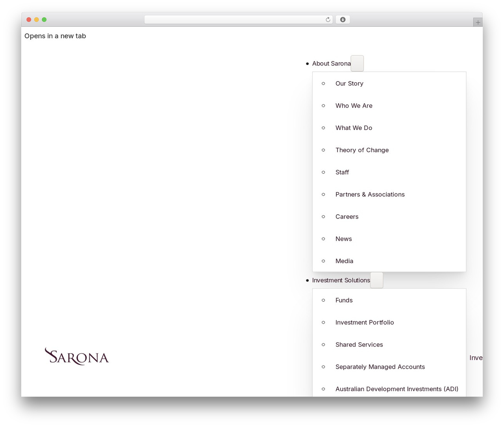Open the Investment Solutions menu item

pos(341,280)
